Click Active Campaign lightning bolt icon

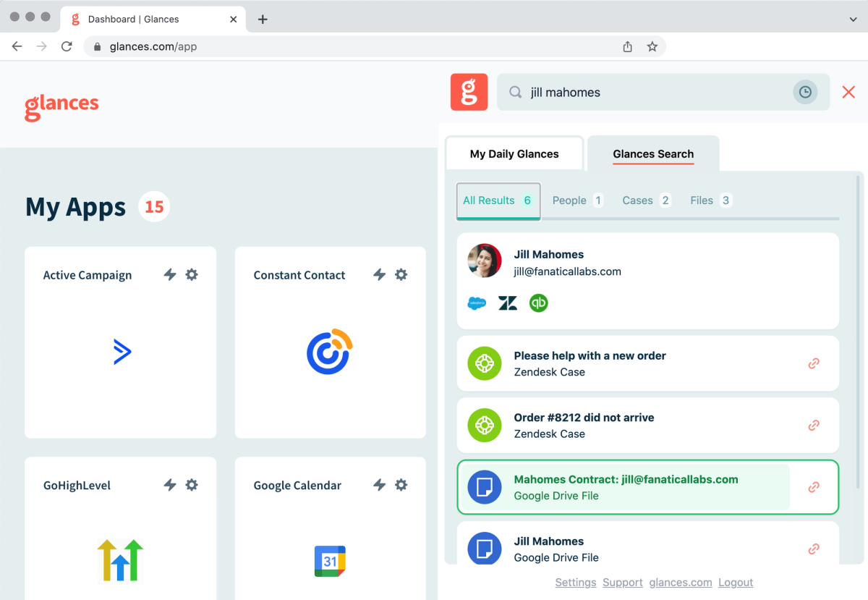(170, 274)
